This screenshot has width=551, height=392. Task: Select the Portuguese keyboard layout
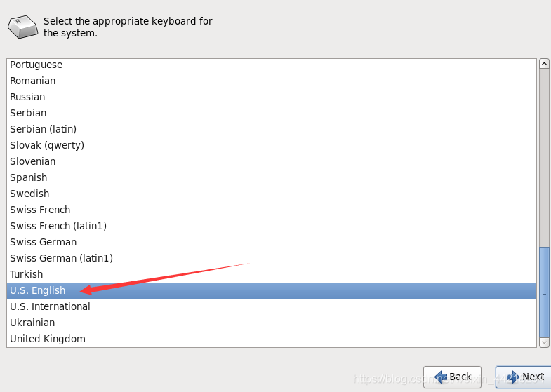pyautogui.click(x=36, y=65)
